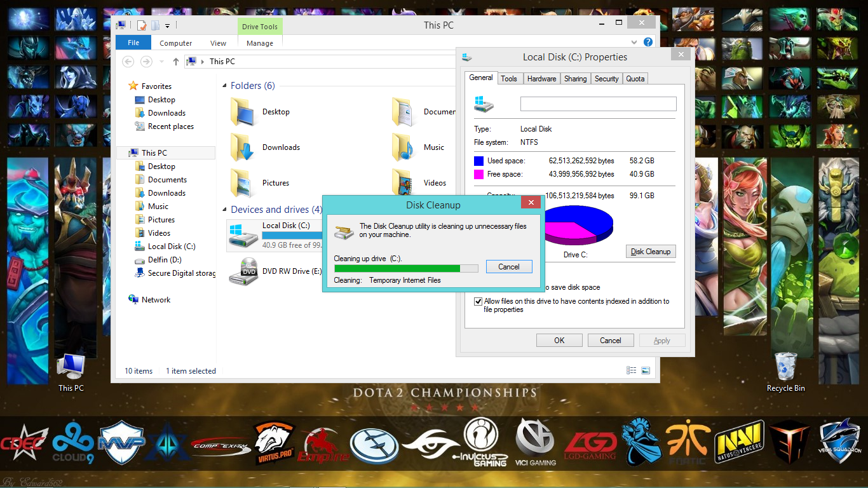Expand the ribbon using chevron near Help
Viewport: 868px width, 488px height.
634,42
